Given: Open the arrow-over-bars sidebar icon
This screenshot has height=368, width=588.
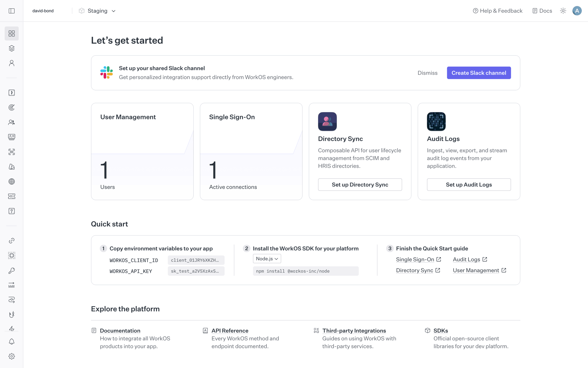Looking at the screenshot, I should coord(12,285).
